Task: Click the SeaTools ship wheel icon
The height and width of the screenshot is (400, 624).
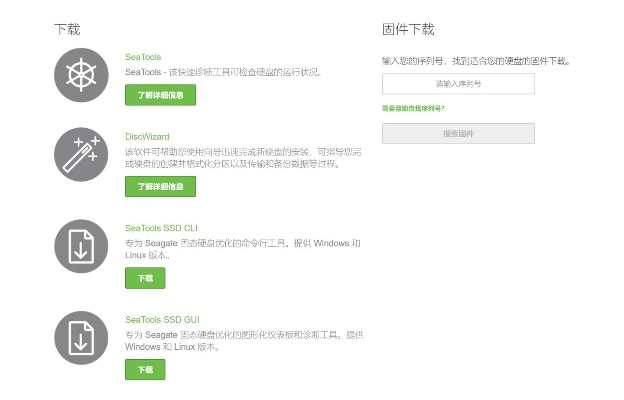Action: 82,75
